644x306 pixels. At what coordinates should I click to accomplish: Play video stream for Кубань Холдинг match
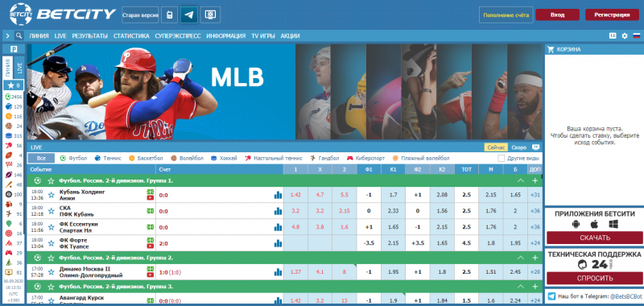tap(151, 198)
